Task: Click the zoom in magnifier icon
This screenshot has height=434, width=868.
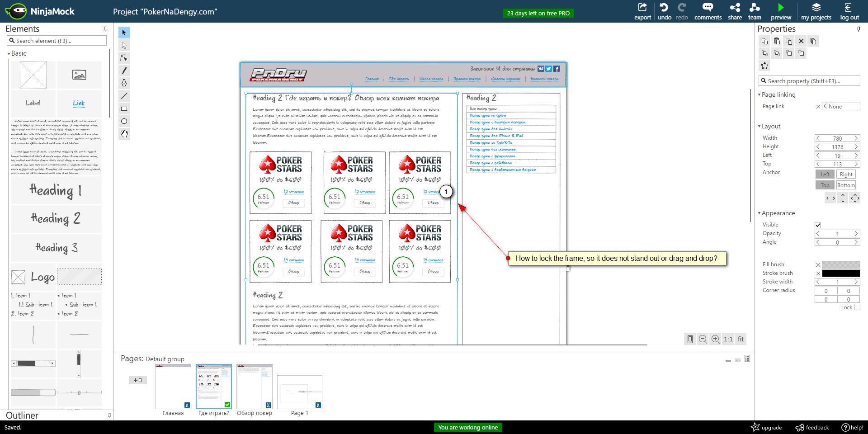Action: point(715,339)
